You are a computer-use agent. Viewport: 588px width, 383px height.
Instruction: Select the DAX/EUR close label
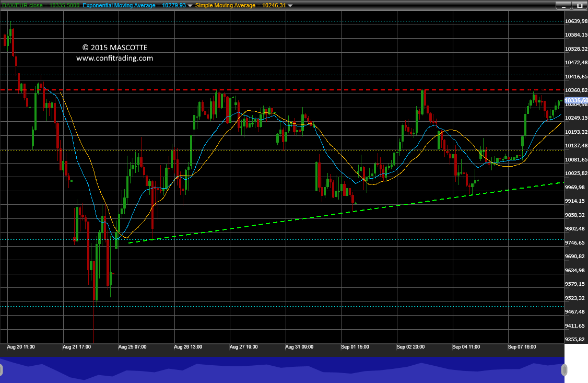tap(41, 5)
